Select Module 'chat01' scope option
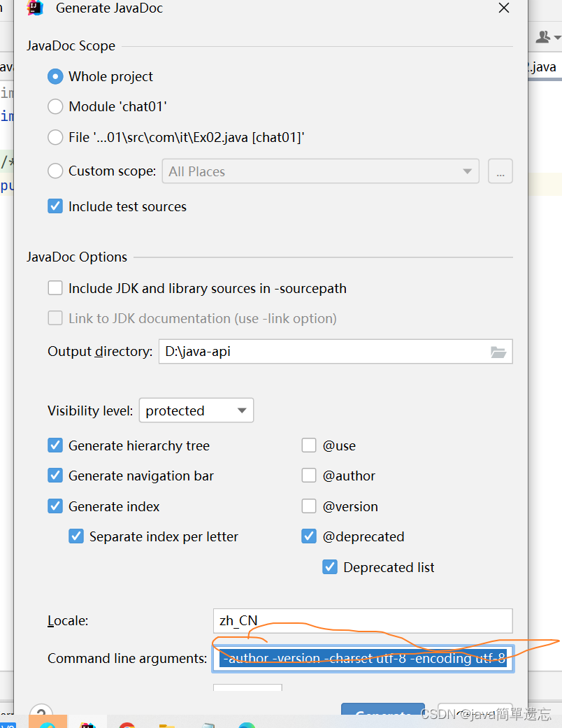The width and height of the screenshot is (562, 728). [55, 107]
